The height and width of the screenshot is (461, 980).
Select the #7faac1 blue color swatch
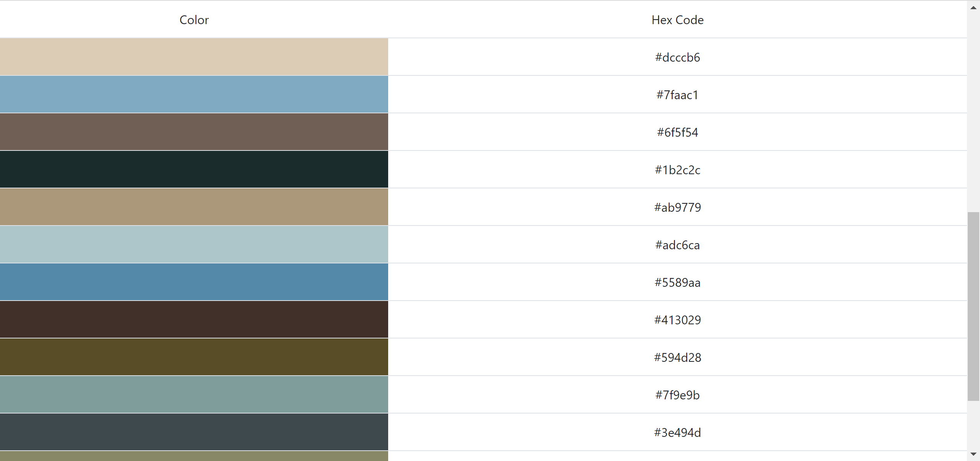[x=194, y=94]
